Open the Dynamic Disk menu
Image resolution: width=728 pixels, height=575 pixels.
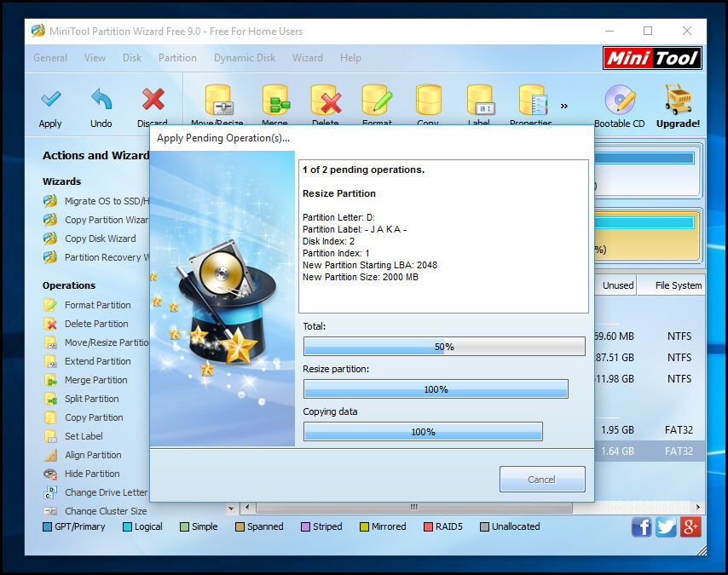pos(245,58)
